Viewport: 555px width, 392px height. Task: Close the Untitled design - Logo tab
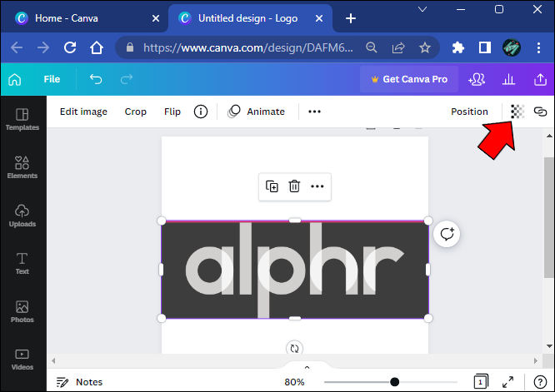(319, 18)
